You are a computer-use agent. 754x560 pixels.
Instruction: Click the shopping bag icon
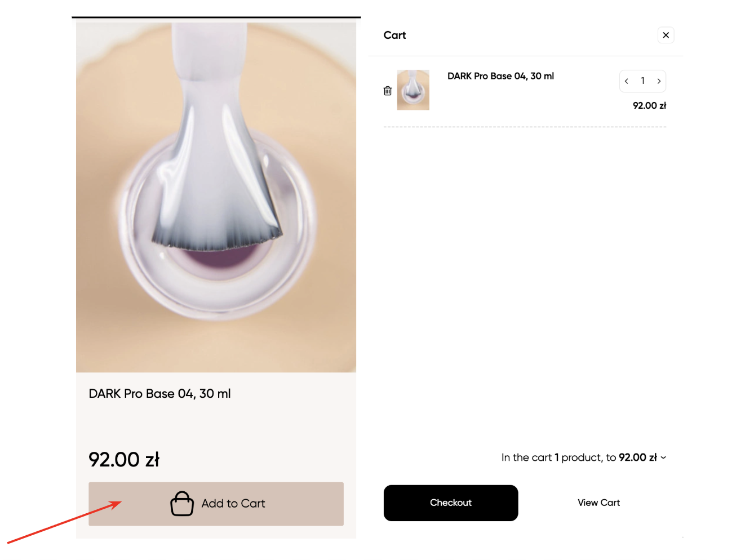(182, 504)
